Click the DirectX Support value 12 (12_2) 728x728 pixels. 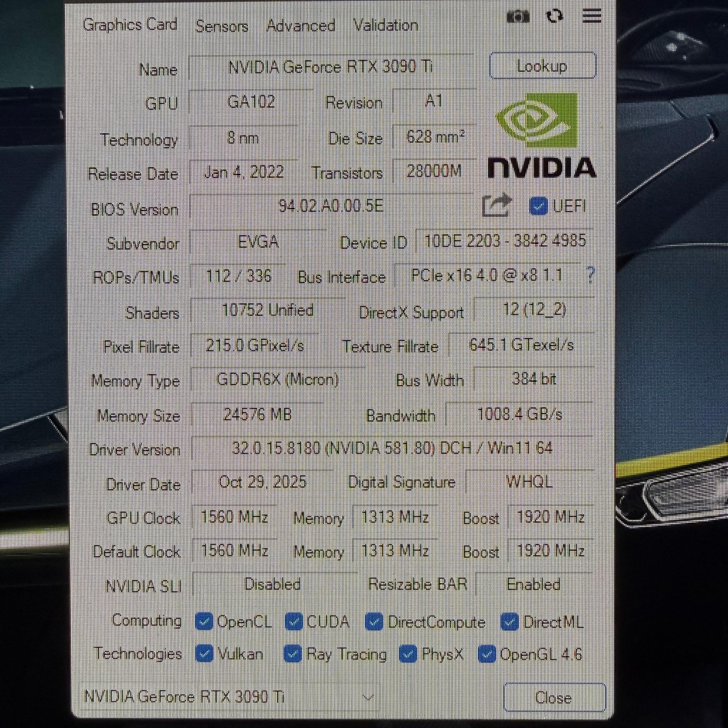[x=534, y=310]
